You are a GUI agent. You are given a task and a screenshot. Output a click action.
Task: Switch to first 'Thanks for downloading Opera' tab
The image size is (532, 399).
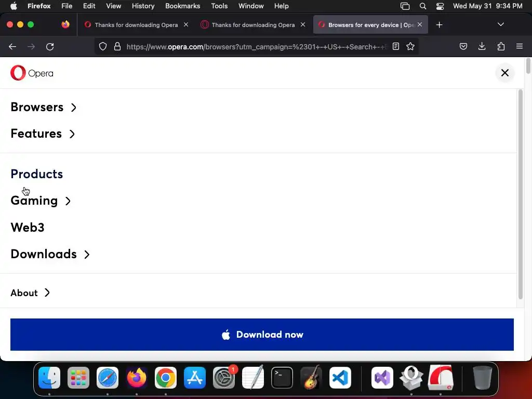coord(136,25)
